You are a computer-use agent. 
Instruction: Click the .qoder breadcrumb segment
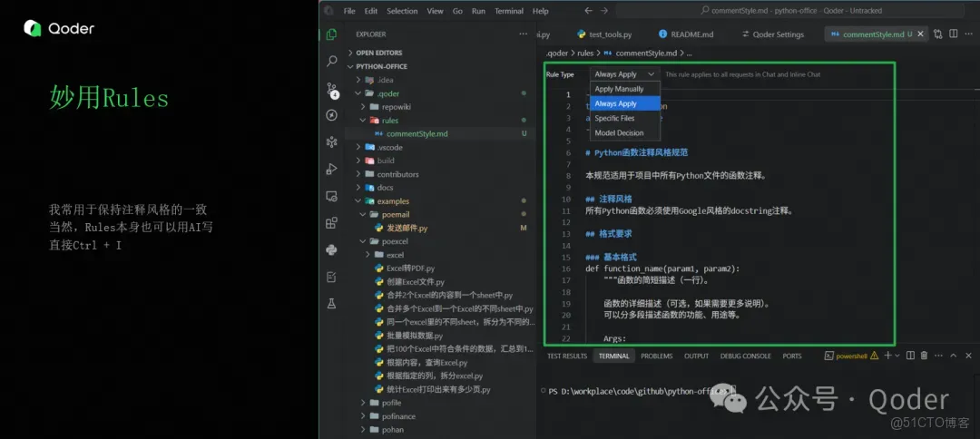click(x=557, y=54)
